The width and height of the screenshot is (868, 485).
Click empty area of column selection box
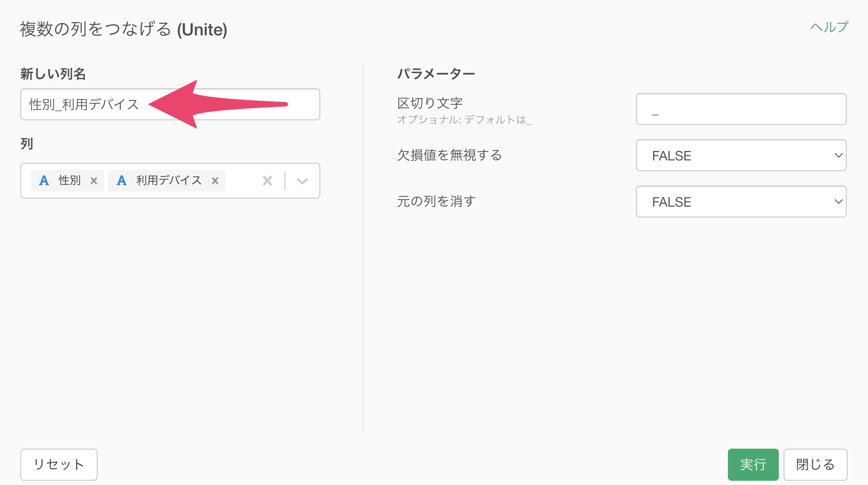(x=242, y=181)
